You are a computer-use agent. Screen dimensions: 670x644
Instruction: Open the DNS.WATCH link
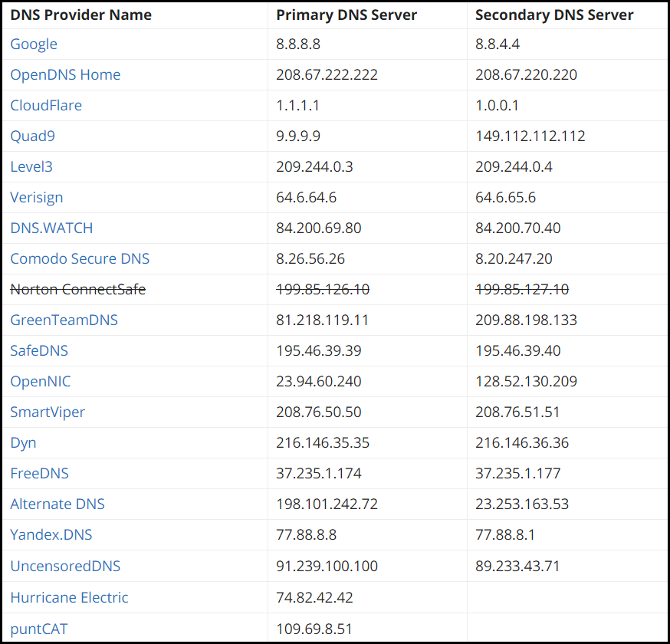click(x=51, y=228)
